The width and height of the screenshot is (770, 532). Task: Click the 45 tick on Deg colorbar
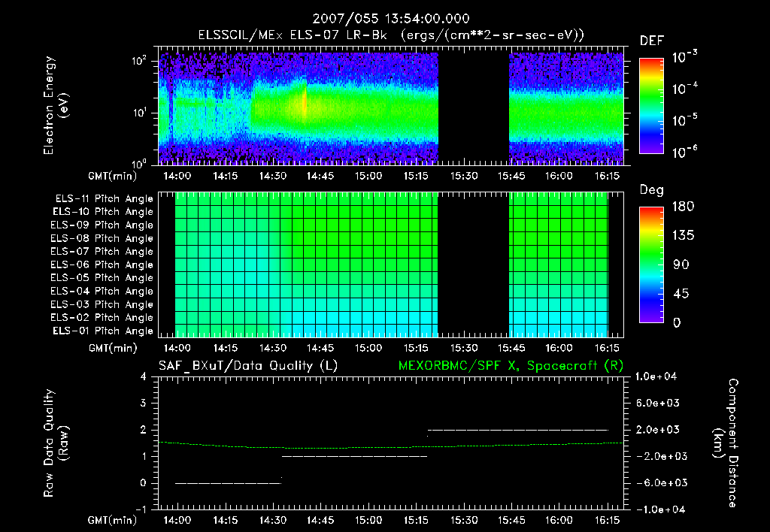pyautogui.click(x=681, y=294)
